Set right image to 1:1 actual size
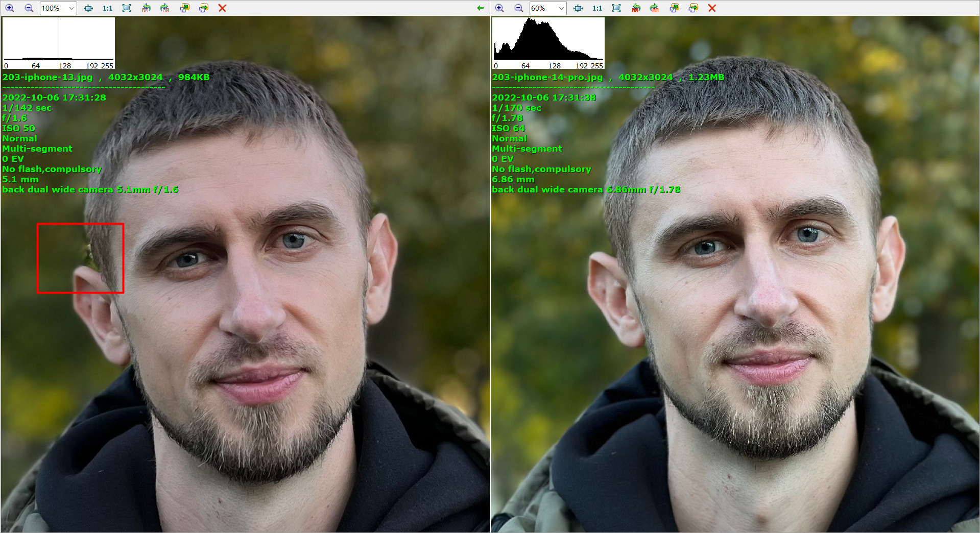The image size is (980, 533). 597,8
